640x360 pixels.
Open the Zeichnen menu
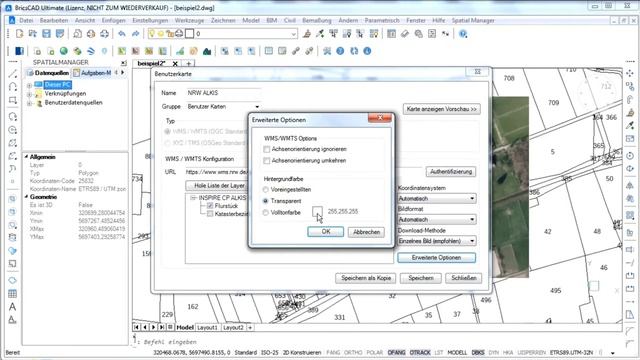pos(223,20)
